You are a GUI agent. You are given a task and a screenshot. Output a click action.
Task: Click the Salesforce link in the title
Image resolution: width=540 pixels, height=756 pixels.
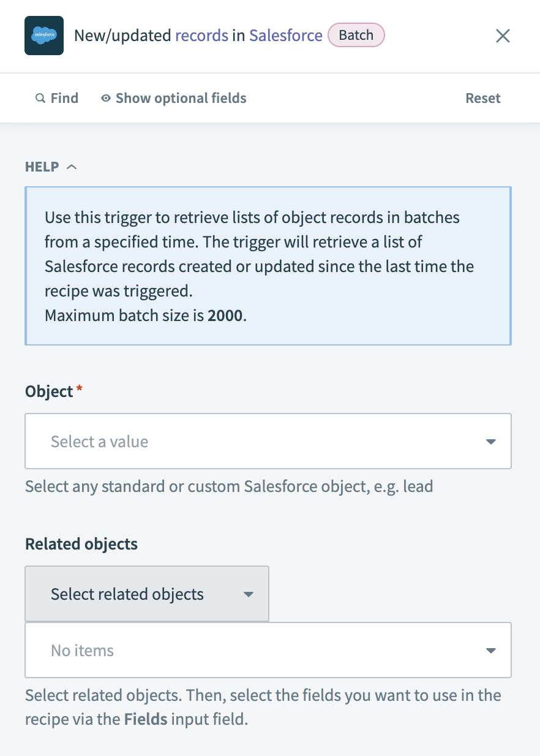pyautogui.click(x=285, y=36)
